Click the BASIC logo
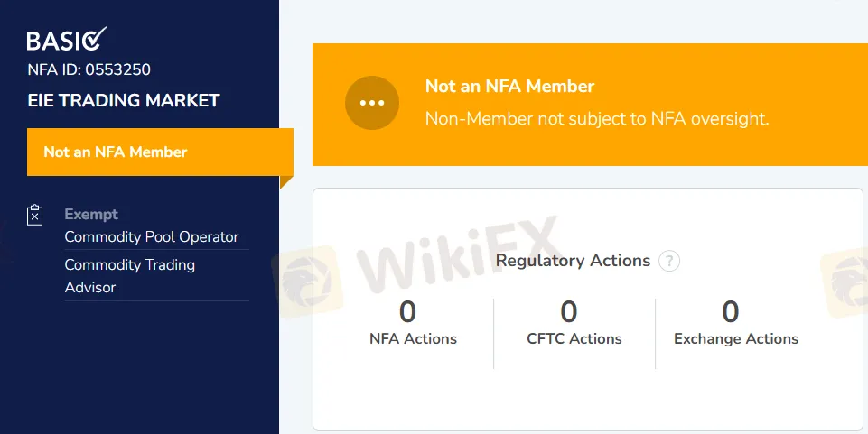The height and width of the screenshot is (434, 868). (x=67, y=40)
